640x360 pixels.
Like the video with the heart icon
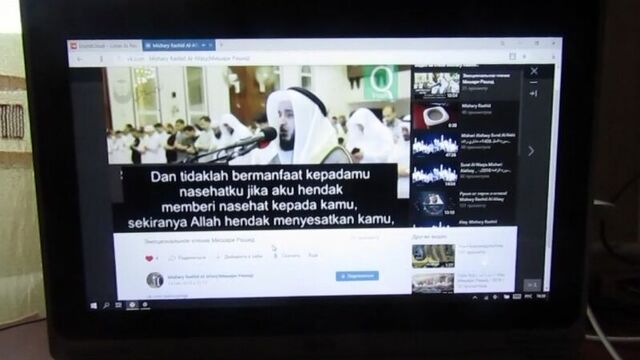pos(149,258)
